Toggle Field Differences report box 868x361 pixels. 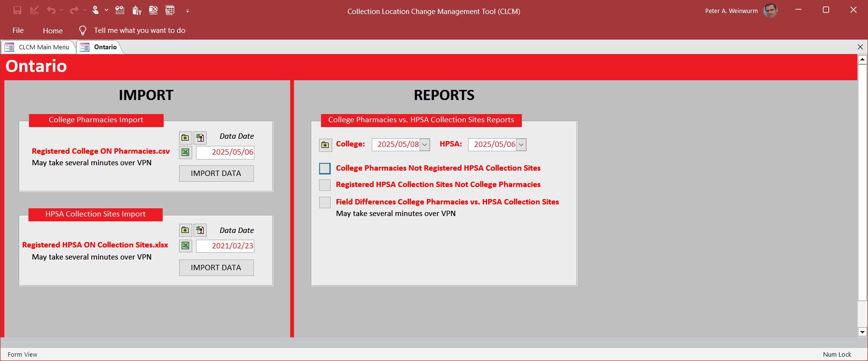pyautogui.click(x=325, y=202)
